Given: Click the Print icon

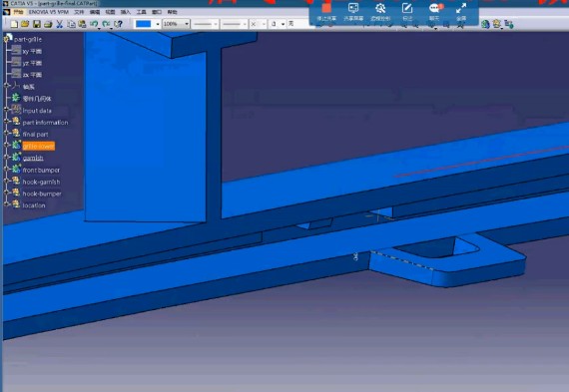Looking at the screenshot, I should (x=48, y=24).
